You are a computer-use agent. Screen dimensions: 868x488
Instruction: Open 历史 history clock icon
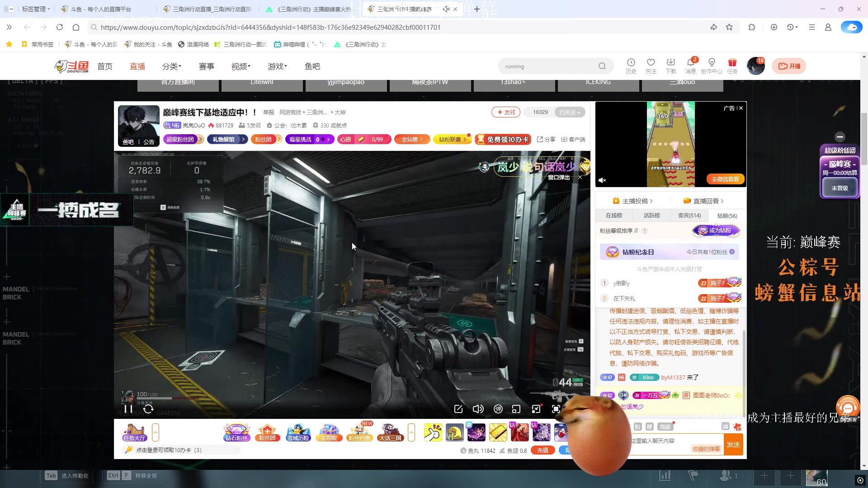pyautogui.click(x=631, y=66)
